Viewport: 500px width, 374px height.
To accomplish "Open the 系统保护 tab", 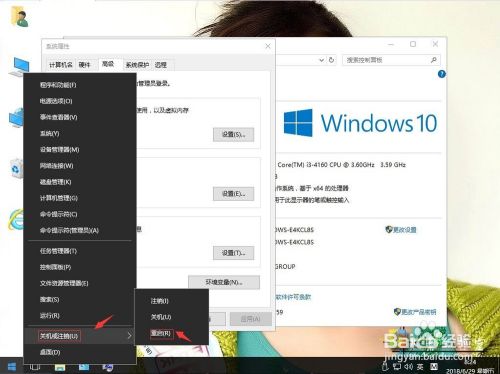I will [137, 65].
